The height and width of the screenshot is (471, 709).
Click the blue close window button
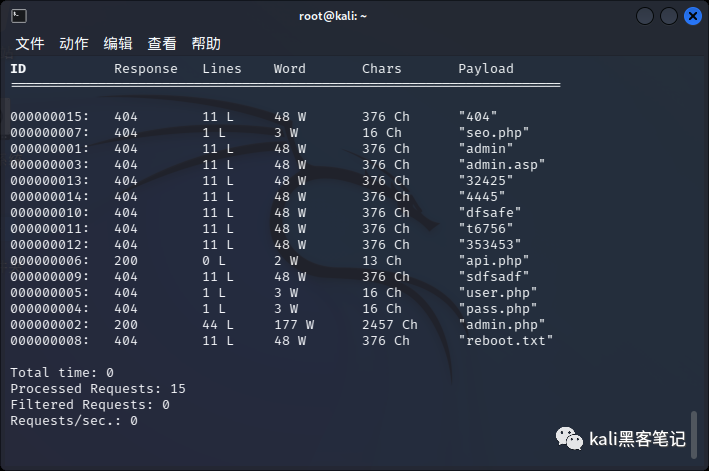[693, 16]
